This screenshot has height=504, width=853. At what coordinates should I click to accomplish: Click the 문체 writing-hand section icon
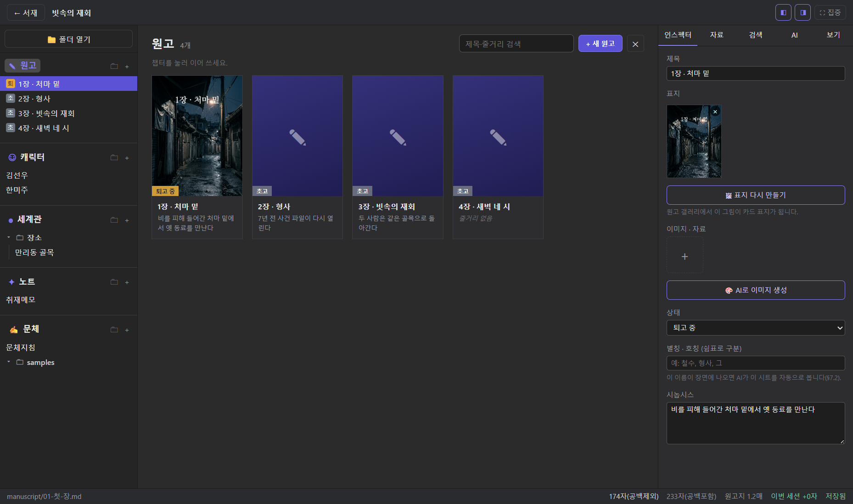click(14, 330)
